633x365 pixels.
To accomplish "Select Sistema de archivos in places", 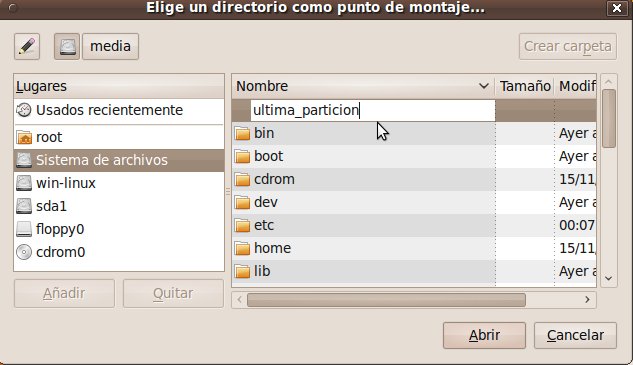I will click(x=119, y=160).
